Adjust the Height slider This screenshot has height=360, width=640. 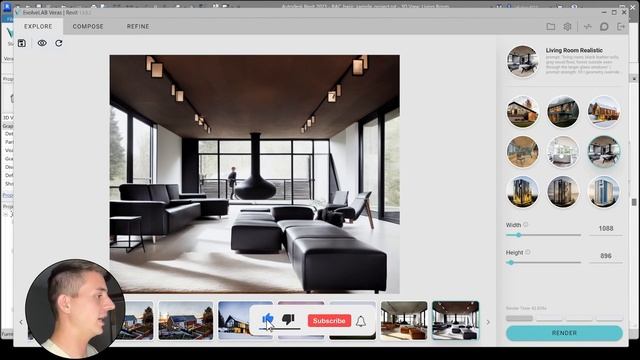pyautogui.click(x=543, y=263)
